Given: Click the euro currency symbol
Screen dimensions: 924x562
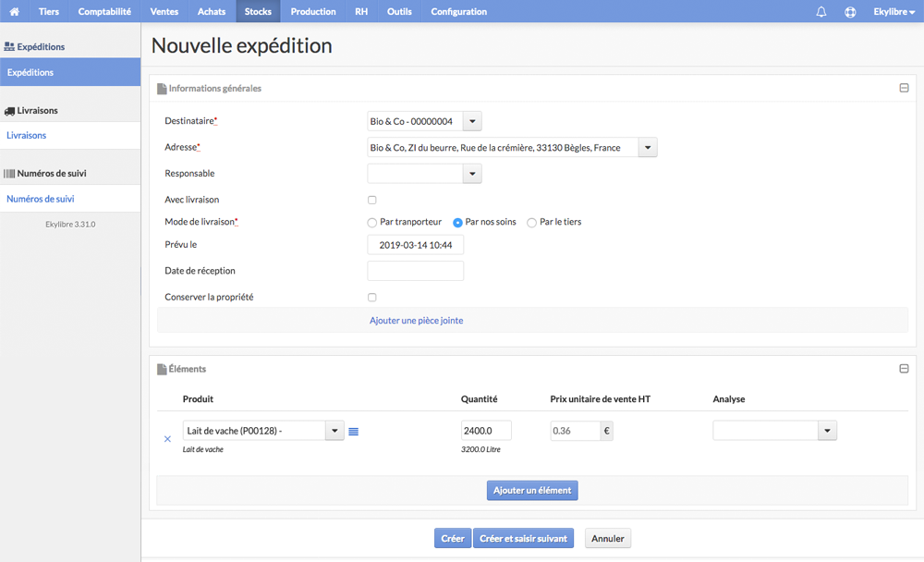Looking at the screenshot, I should click(x=606, y=431).
